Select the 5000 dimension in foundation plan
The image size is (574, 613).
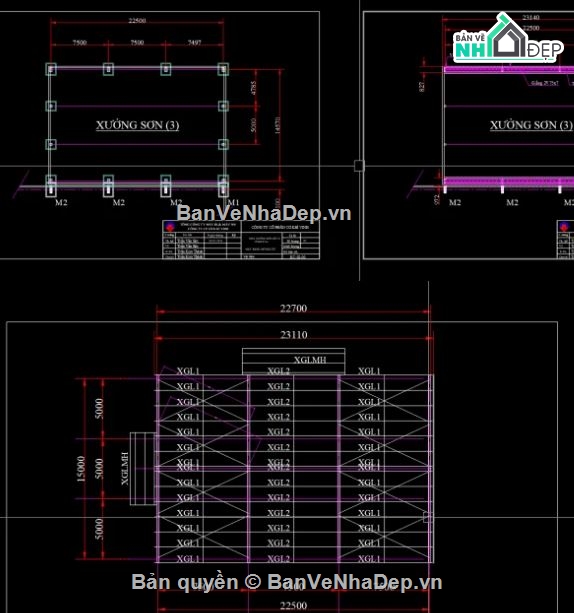pyautogui.click(x=253, y=125)
